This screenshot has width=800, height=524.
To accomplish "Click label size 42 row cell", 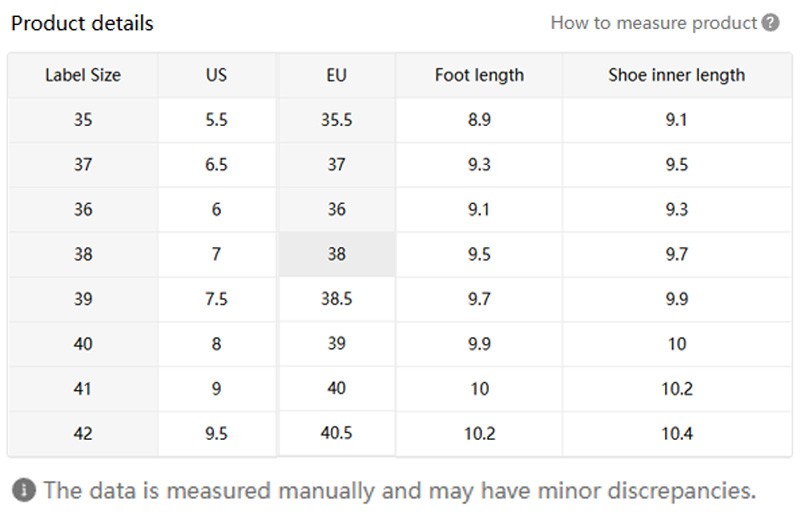I will [82, 434].
